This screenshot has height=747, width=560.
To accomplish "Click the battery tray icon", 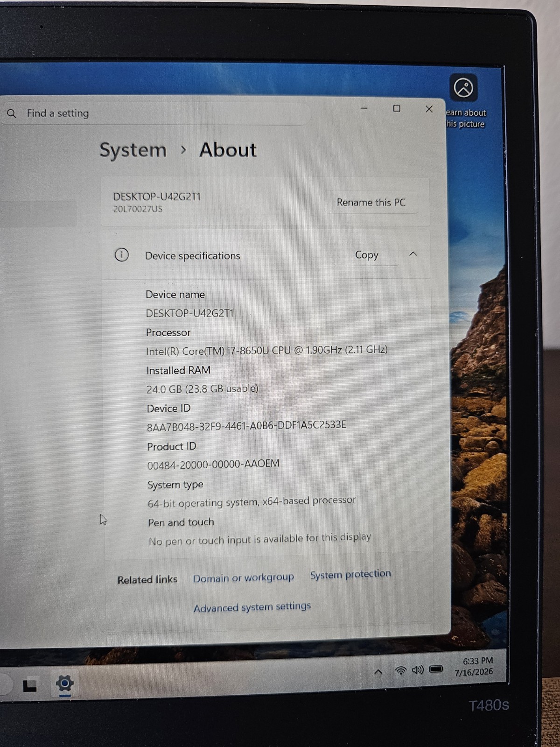I will [x=436, y=669].
